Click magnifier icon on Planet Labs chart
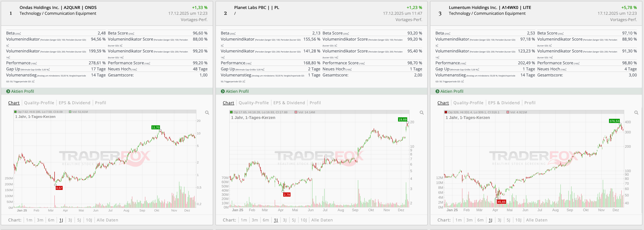This screenshot has height=230, width=644. click(421, 113)
